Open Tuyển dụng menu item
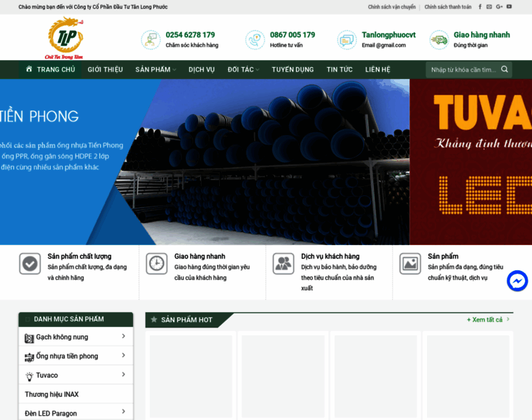 pos(293,69)
